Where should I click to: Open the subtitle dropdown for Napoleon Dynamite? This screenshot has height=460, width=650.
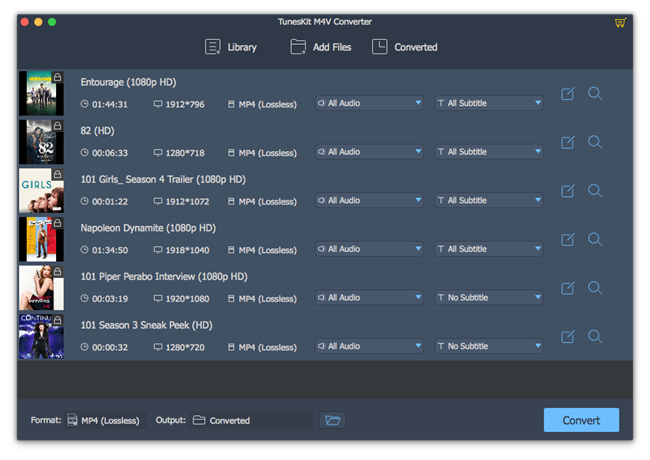489,249
